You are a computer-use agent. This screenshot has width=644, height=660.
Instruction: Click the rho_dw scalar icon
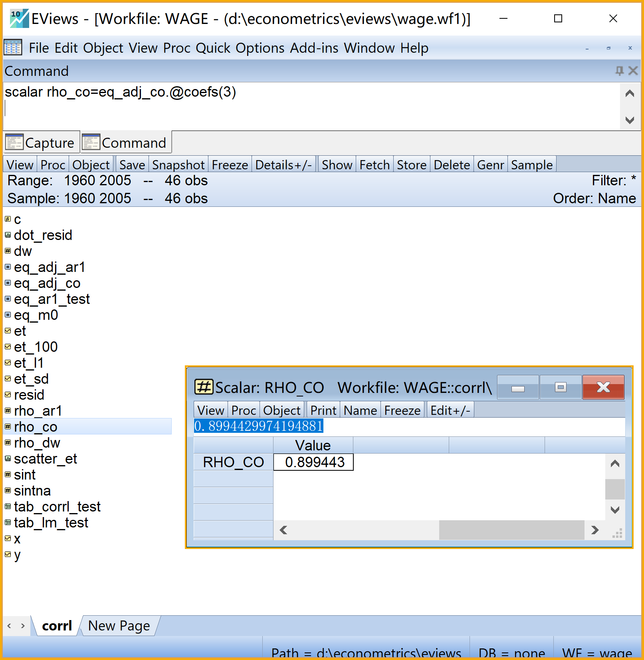click(8, 442)
